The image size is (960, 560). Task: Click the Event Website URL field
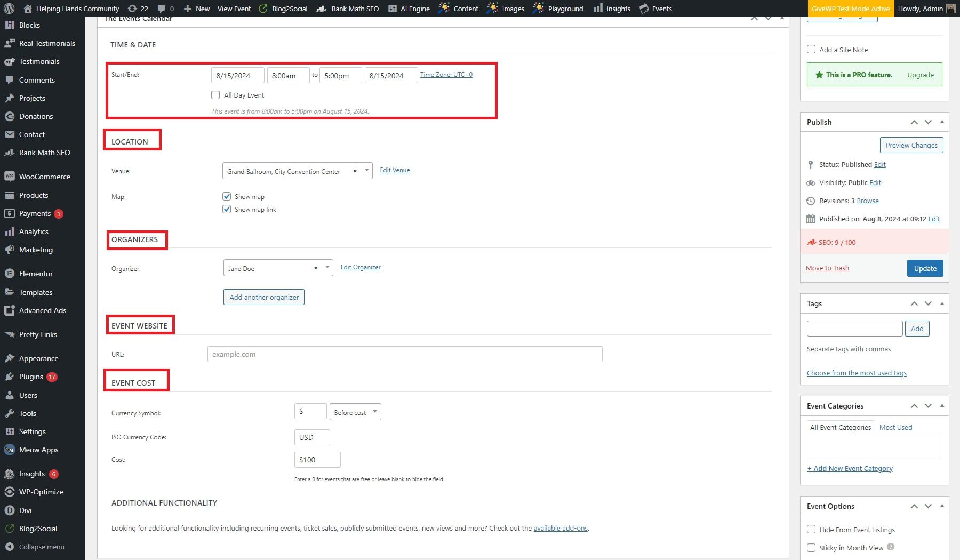coord(405,354)
